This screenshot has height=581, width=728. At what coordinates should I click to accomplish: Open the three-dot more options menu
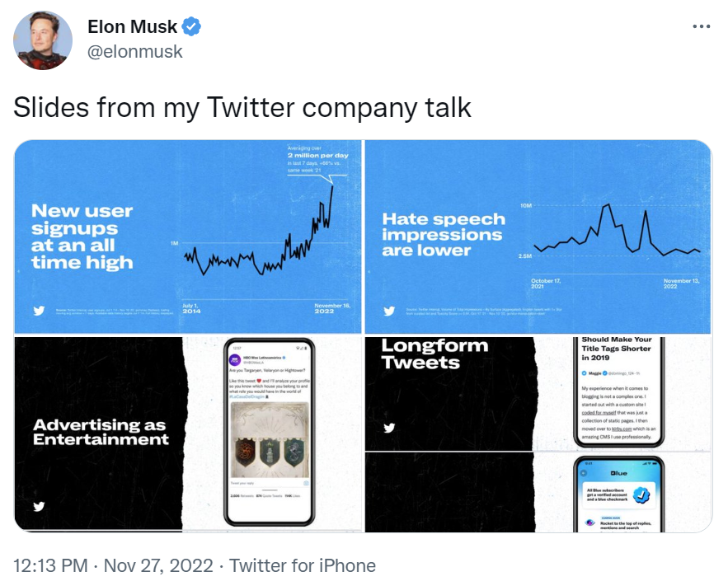point(701,26)
